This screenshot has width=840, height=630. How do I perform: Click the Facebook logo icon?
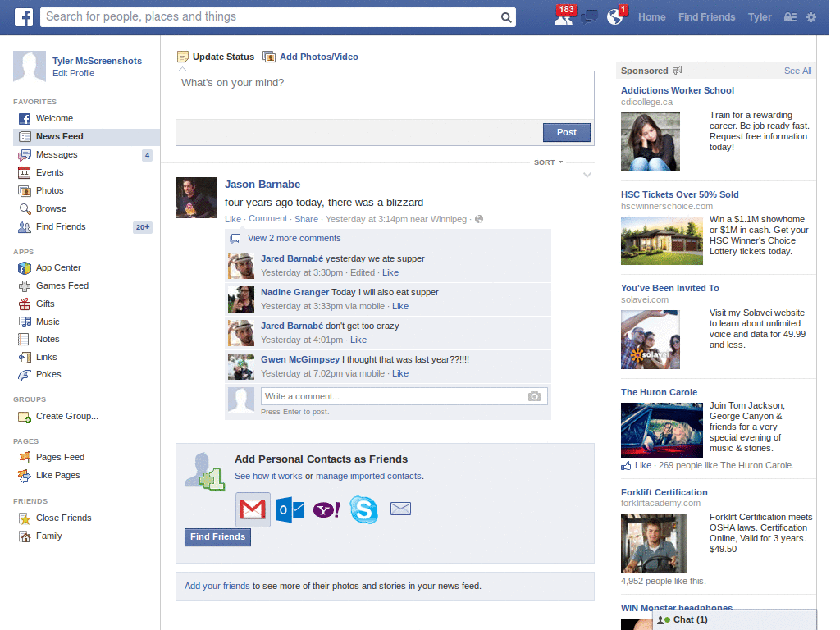click(22, 17)
